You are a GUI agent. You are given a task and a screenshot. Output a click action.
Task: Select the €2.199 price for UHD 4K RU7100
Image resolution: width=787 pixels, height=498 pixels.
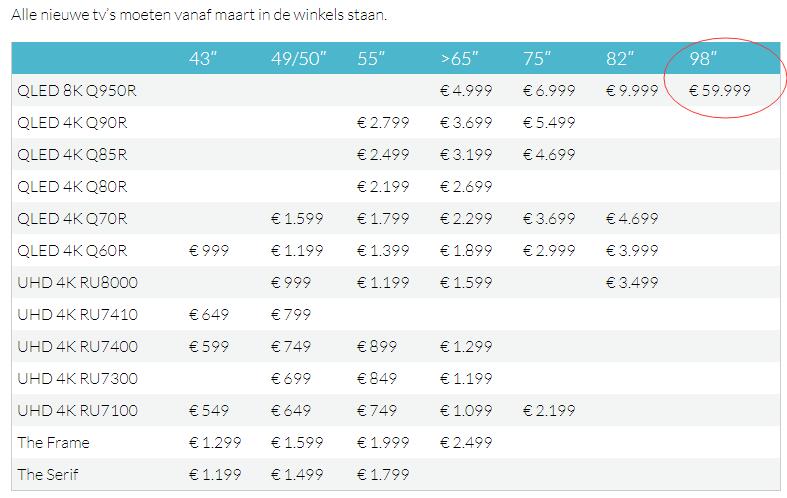pyautogui.click(x=549, y=410)
